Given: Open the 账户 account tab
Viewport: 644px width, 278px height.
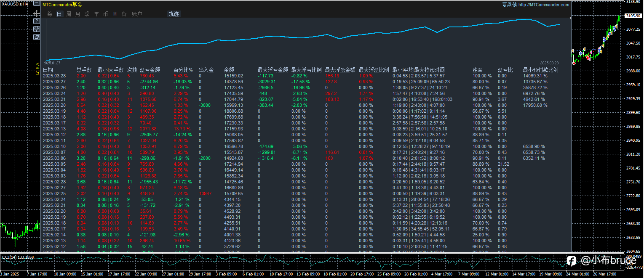Looking at the screenshot, I should 137,14.
